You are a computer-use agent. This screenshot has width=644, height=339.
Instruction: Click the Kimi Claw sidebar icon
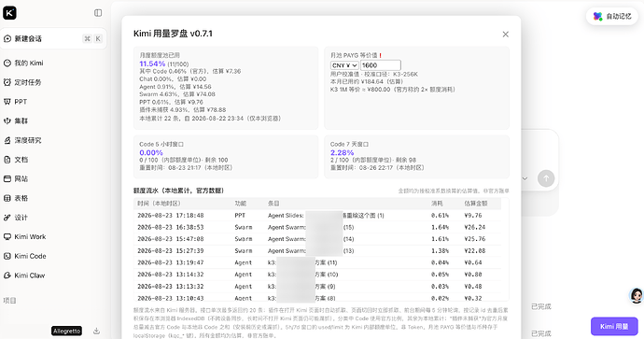[7, 275]
